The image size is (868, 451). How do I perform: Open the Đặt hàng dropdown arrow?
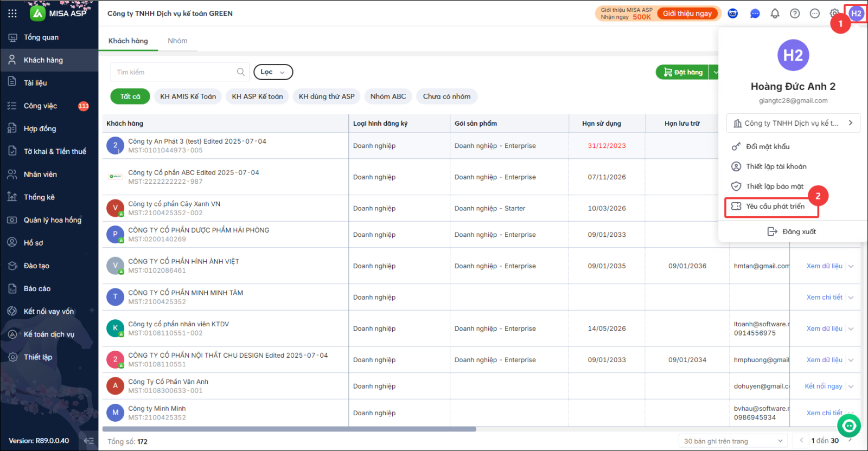coord(716,72)
